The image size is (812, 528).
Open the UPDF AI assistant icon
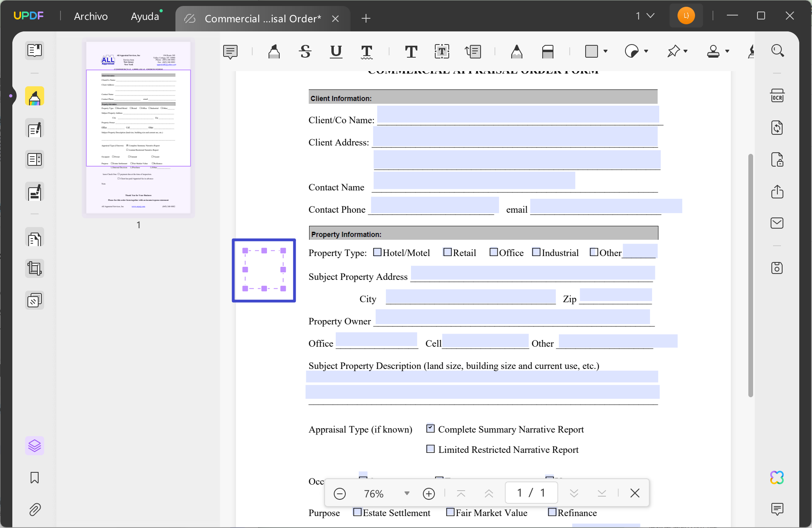point(777,478)
